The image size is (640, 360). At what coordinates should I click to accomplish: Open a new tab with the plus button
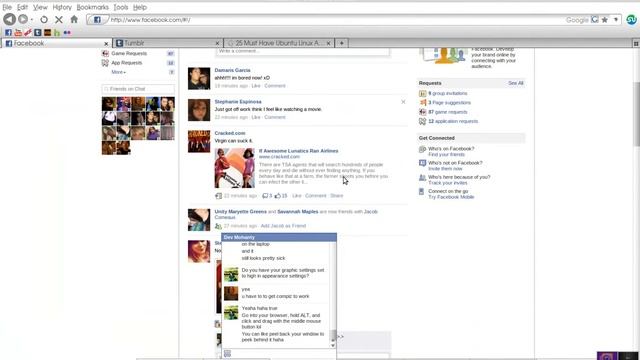click(x=342, y=43)
